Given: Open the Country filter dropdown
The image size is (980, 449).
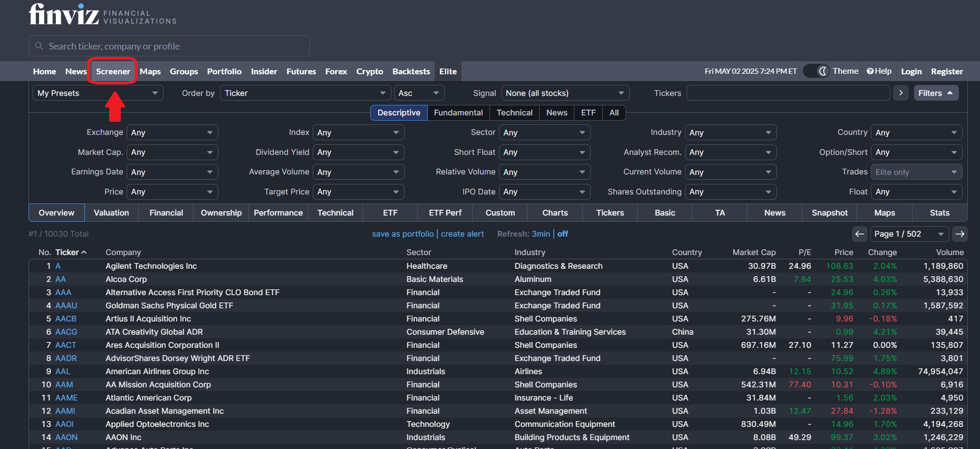Looking at the screenshot, I should [x=917, y=132].
